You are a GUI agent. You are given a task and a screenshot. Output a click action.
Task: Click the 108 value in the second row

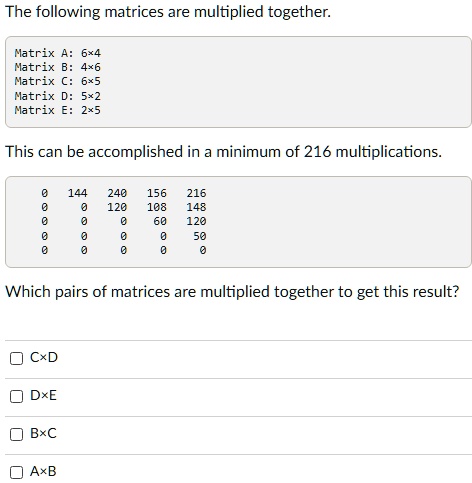[x=157, y=207]
